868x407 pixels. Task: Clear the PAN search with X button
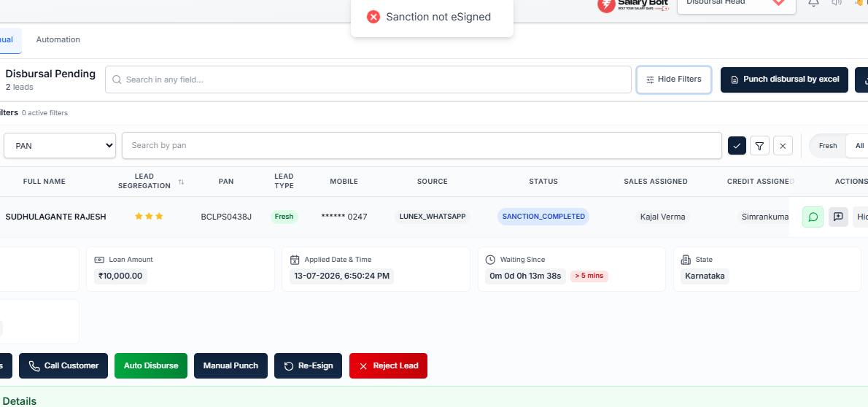click(x=783, y=146)
